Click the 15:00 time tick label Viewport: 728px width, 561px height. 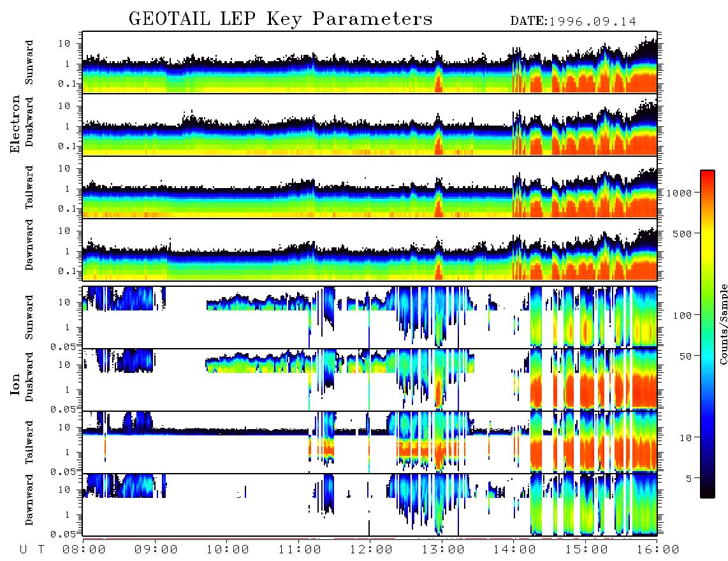tap(586, 550)
